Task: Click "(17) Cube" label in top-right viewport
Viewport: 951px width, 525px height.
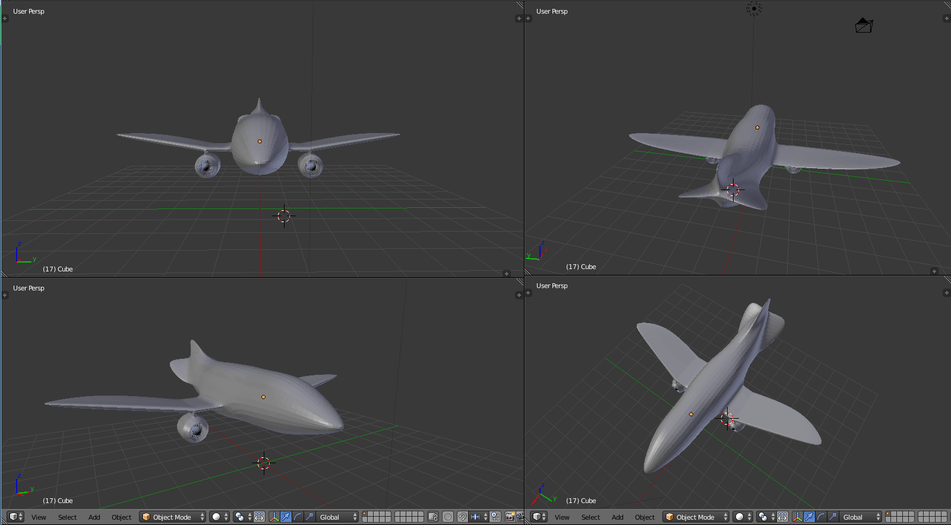Action: (581, 267)
